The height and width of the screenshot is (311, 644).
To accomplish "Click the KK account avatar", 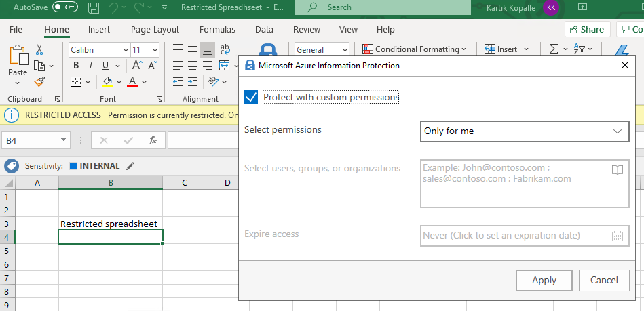I will (x=550, y=7).
